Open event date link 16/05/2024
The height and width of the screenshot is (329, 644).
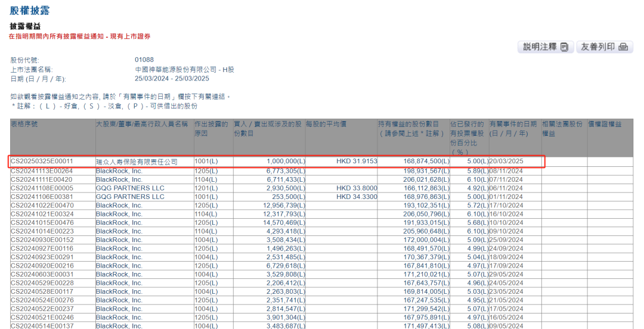(x=506, y=318)
